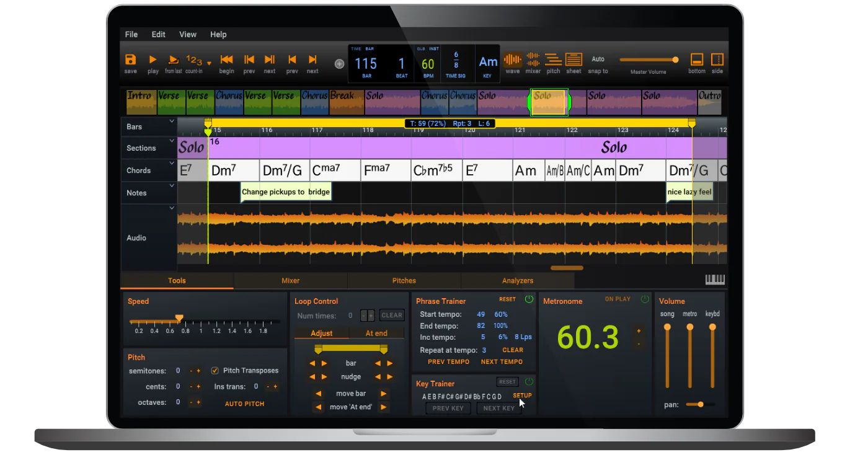Switch to the Analyzers tab
Screen dimensions: 868x460
[518, 281]
